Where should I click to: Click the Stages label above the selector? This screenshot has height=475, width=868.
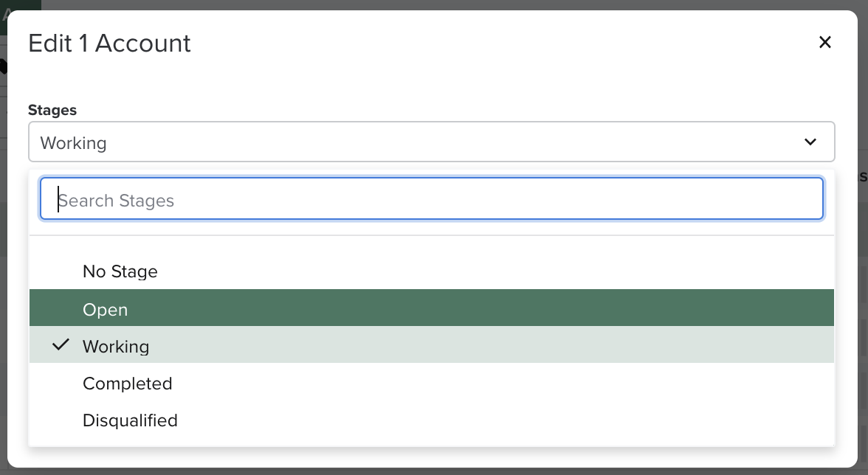tap(52, 109)
